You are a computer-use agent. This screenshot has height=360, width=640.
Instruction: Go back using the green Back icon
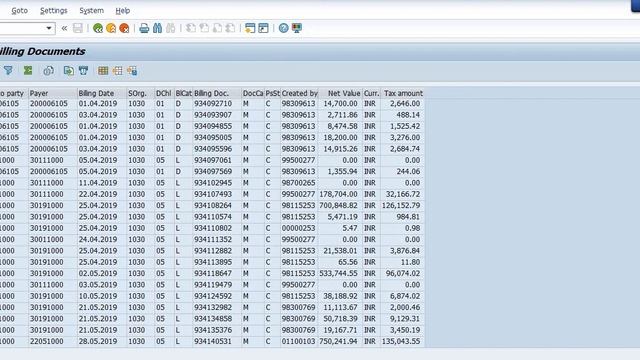point(98,28)
